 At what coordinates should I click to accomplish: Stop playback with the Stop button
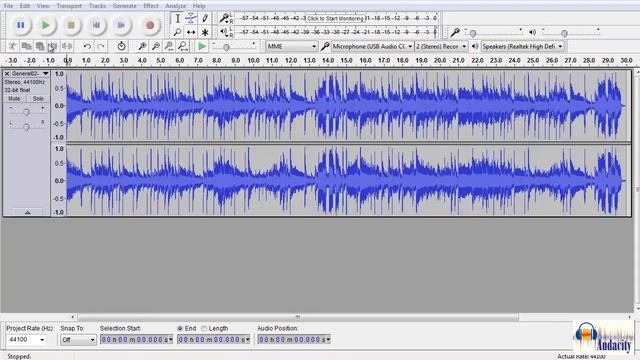pyautogui.click(x=71, y=25)
